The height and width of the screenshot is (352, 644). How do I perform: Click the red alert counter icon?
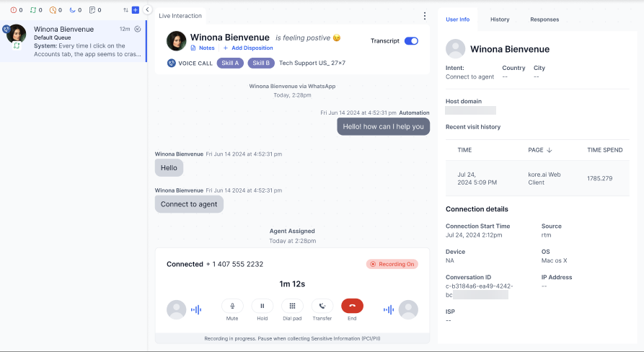(13, 10)
